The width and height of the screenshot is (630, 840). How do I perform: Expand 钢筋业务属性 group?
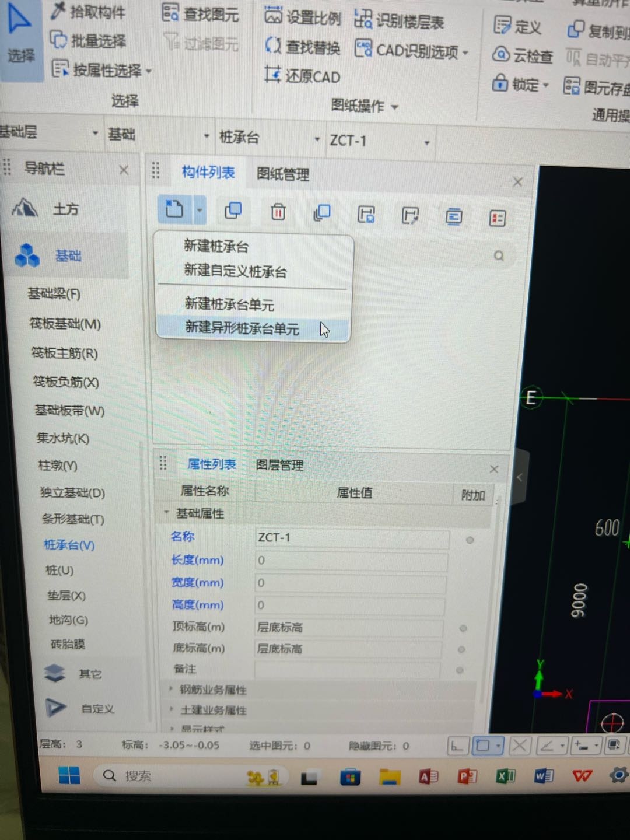coord(171,689)
